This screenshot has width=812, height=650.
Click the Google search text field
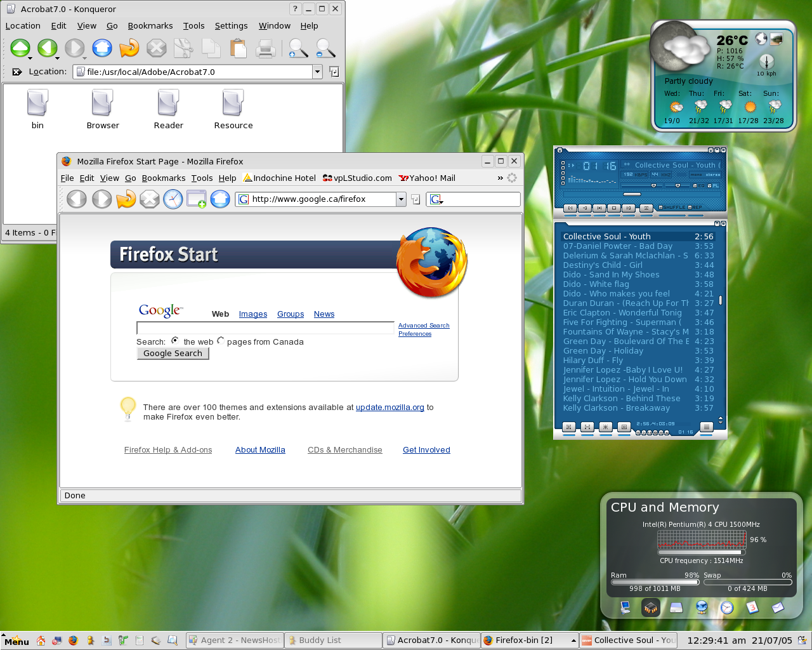pyautogui.click(x=265, y=328)
